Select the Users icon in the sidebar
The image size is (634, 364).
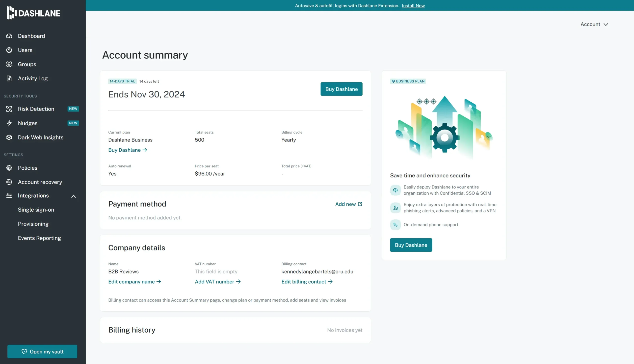(x=9, y=50)
